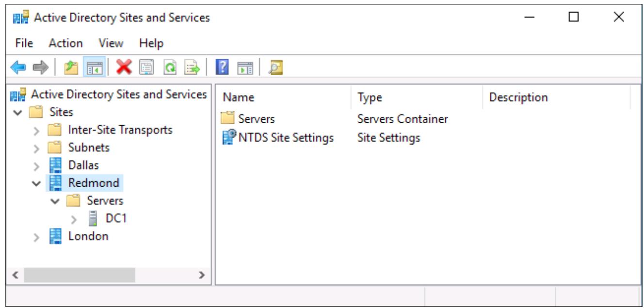This screenshot has width=644, height=308.
Task: Close the Active Directory Sites and Services window
Action: tap(618, 17)
